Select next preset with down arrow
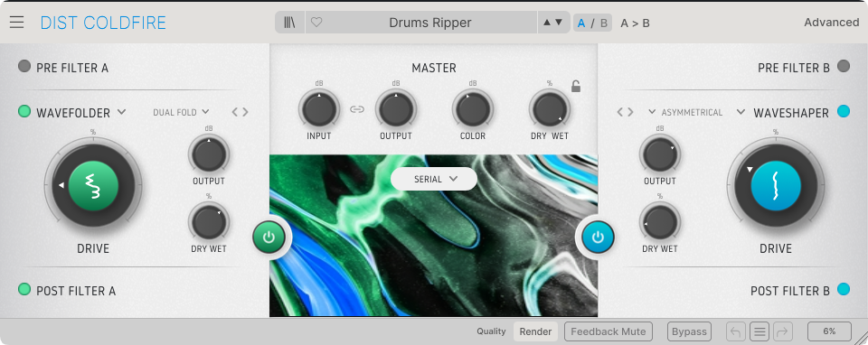The height and width of the screenshot is (345, 868). 559,23
